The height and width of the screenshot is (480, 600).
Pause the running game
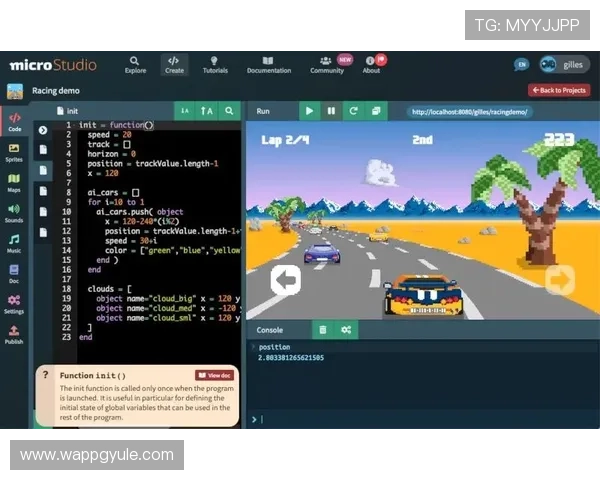(331, 111)
